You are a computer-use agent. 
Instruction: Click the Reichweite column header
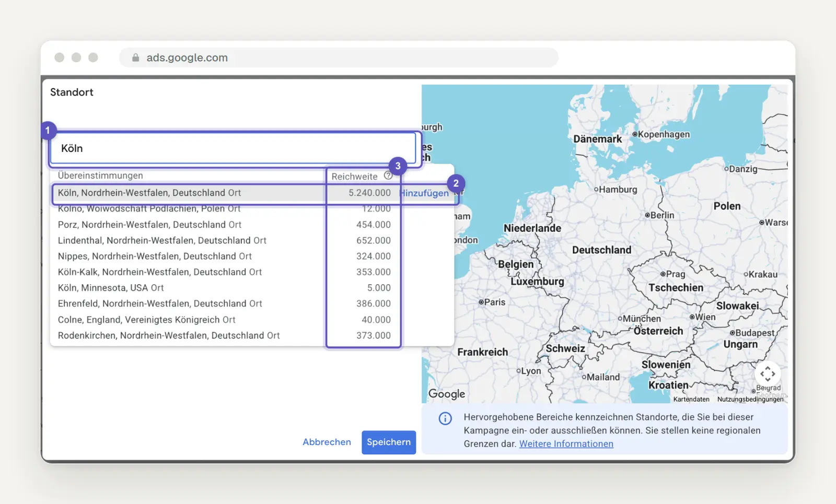click(x=354, y=177)
